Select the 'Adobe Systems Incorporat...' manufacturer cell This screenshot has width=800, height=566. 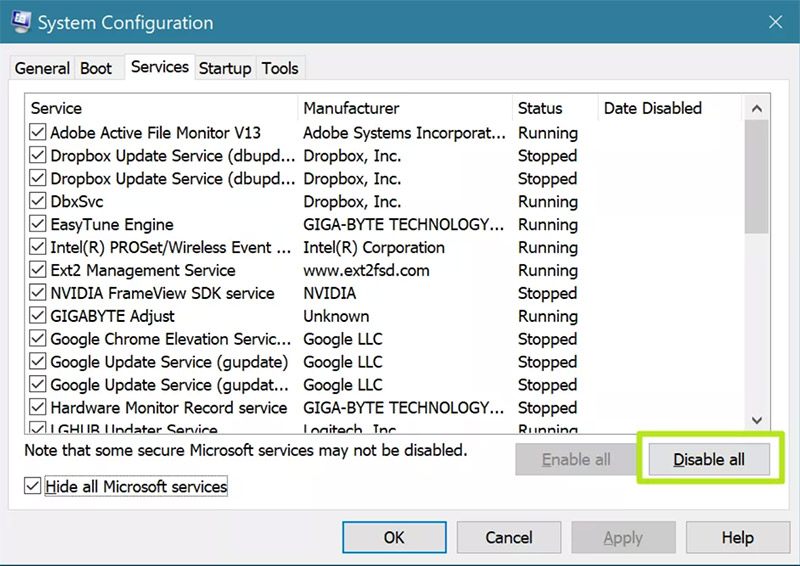click(405, 133)
